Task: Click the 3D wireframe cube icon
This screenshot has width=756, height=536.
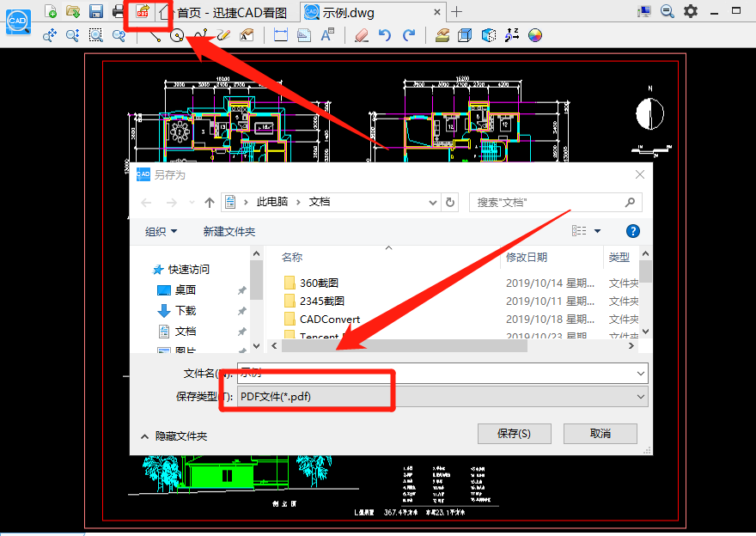Action: click(489, 35)
